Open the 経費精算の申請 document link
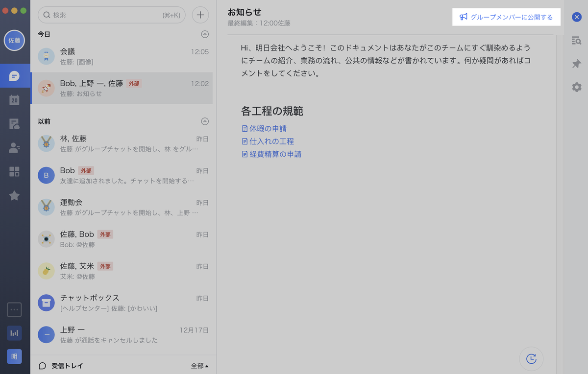Viewport: 588px width, 374px height. pos(275,154)
